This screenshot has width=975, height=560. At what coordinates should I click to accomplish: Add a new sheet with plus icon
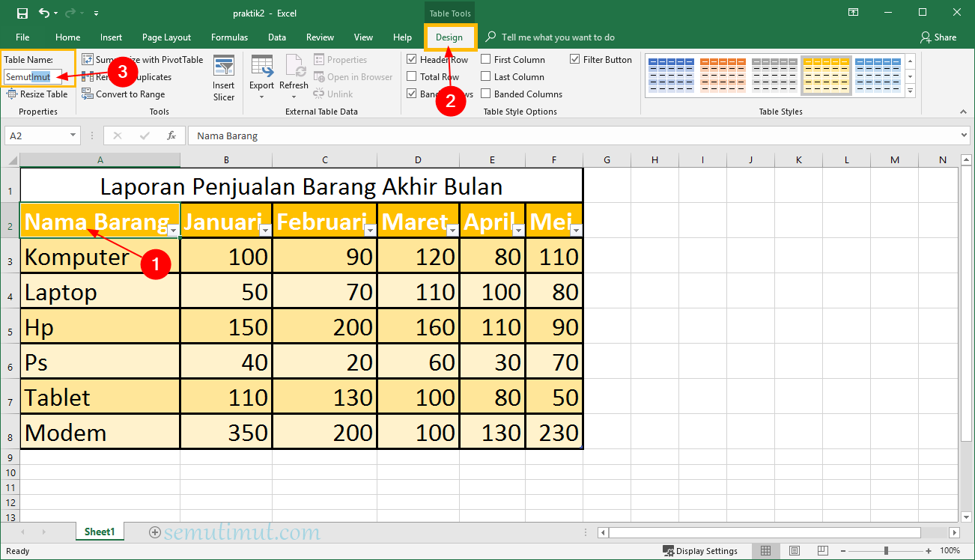pyautogui.click(x=155, y=532)
